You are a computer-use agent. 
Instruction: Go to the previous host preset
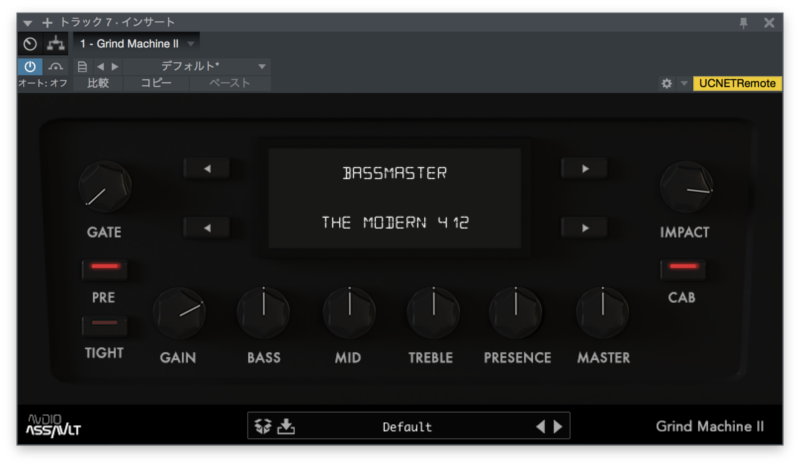point(101,66)
